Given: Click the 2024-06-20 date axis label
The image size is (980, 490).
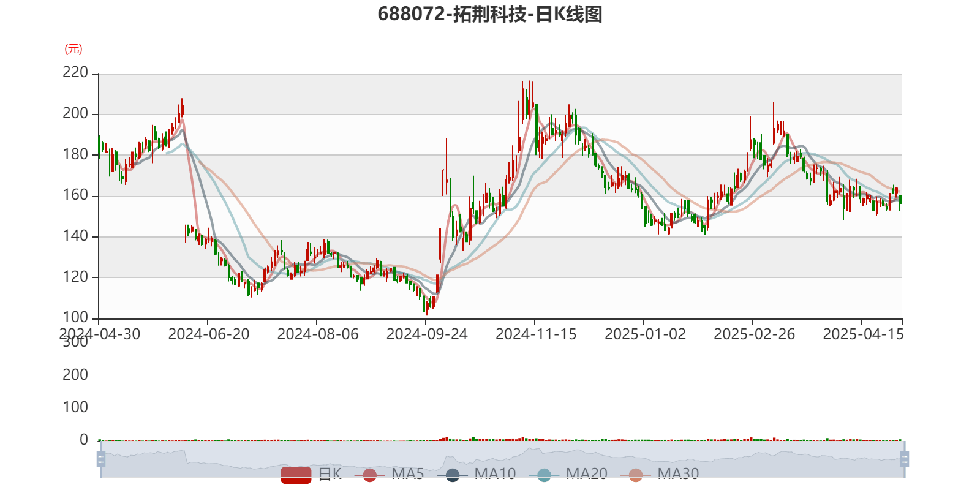Looking at the screenshot, I should (x=209, y=334).
